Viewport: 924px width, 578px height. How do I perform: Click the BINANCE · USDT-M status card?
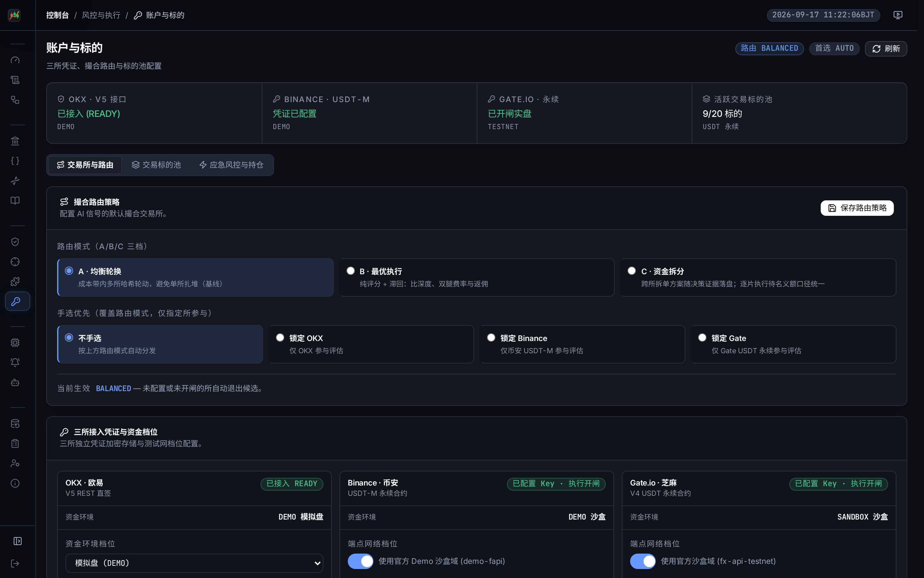369,113
